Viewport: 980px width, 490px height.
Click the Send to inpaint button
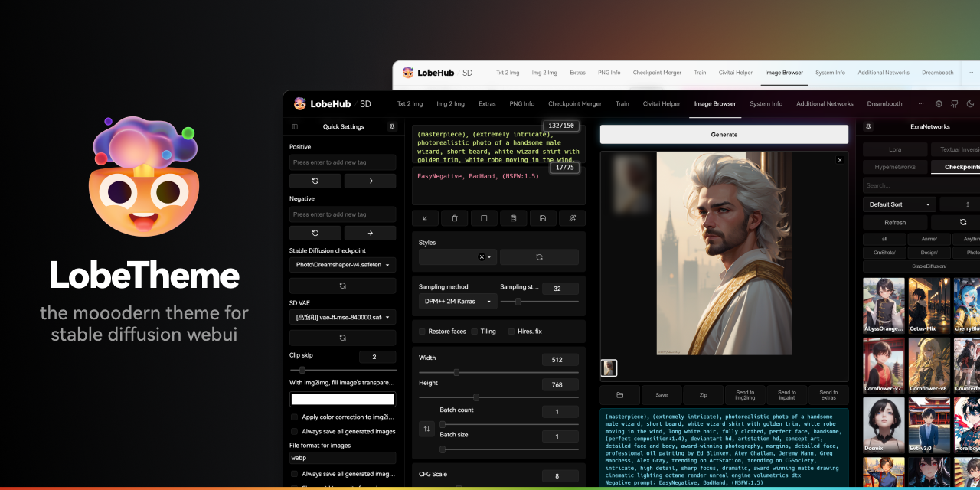pyautogui.click(x=787, y=395)
